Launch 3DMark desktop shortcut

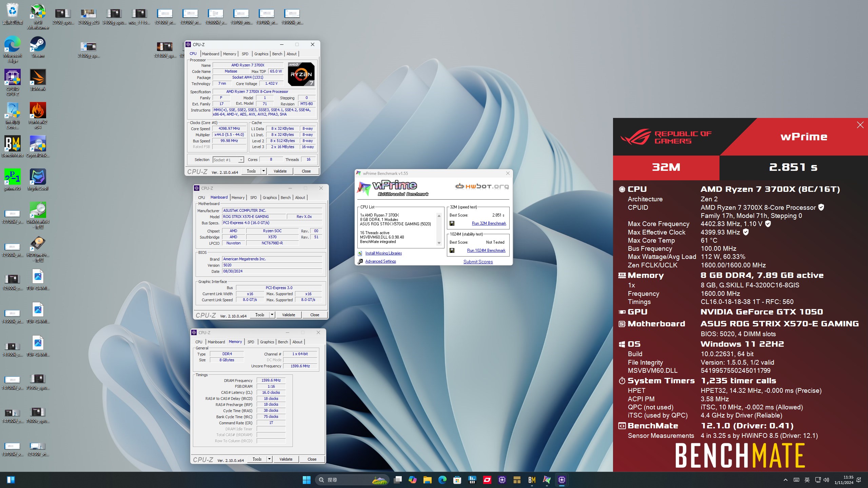[x=38, y=80]
